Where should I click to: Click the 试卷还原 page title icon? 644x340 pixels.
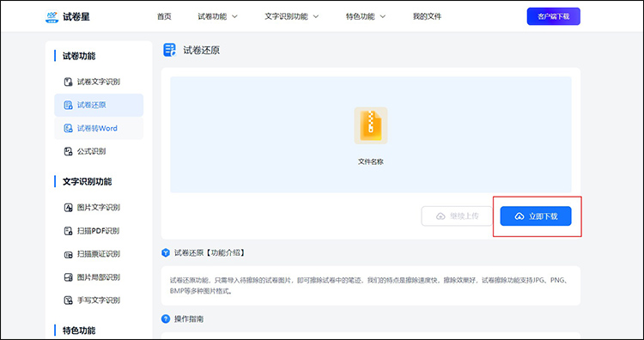tap(170, 50)
